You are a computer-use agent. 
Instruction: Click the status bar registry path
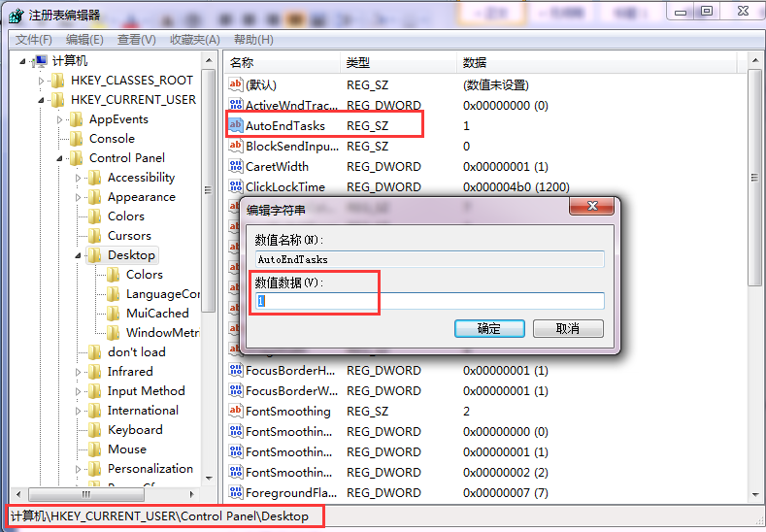[160, 516]
